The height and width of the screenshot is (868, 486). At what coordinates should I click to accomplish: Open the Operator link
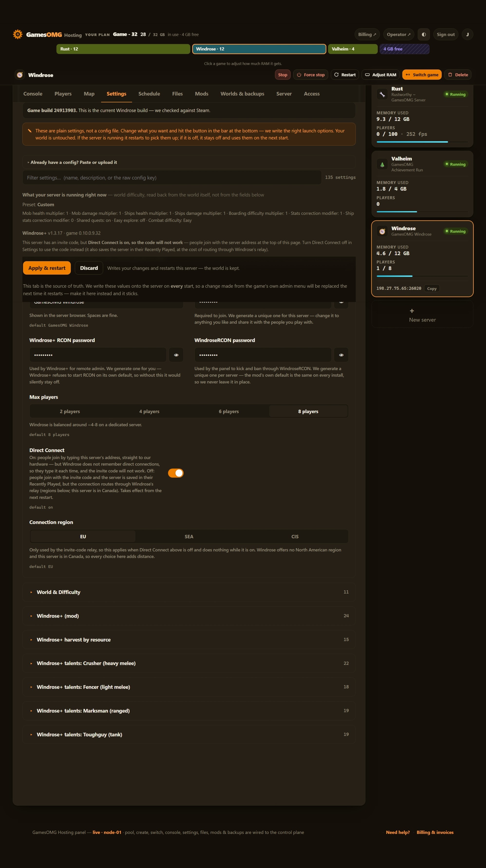(399, 34)
